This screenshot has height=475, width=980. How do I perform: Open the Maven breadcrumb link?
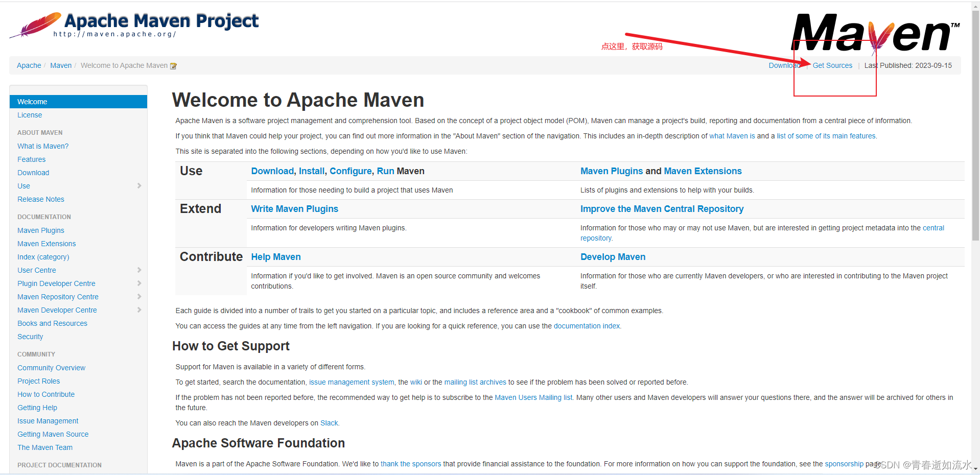coord(61,65)
